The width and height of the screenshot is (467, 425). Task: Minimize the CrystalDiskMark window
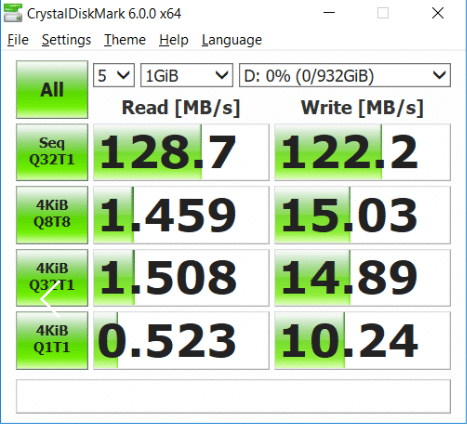[x=329, y=13]
